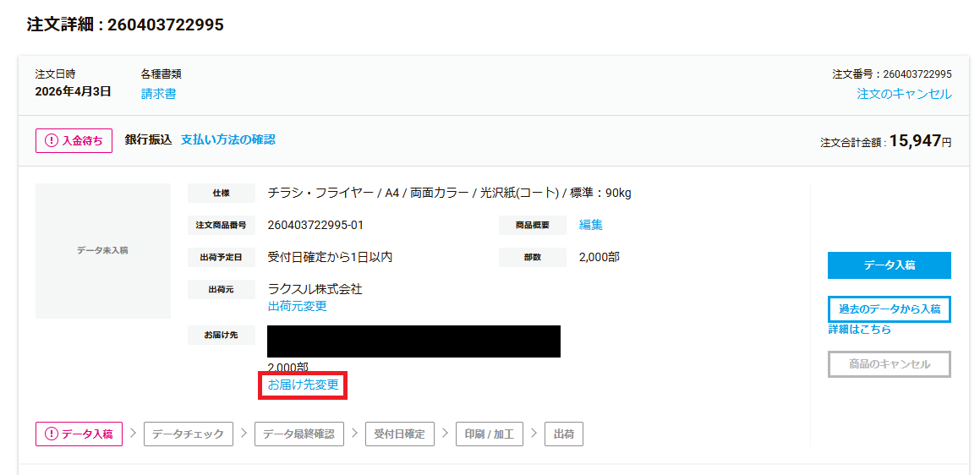
Task: Select 過去のデータから入稿 button
Action: click(x=889, y=309)
